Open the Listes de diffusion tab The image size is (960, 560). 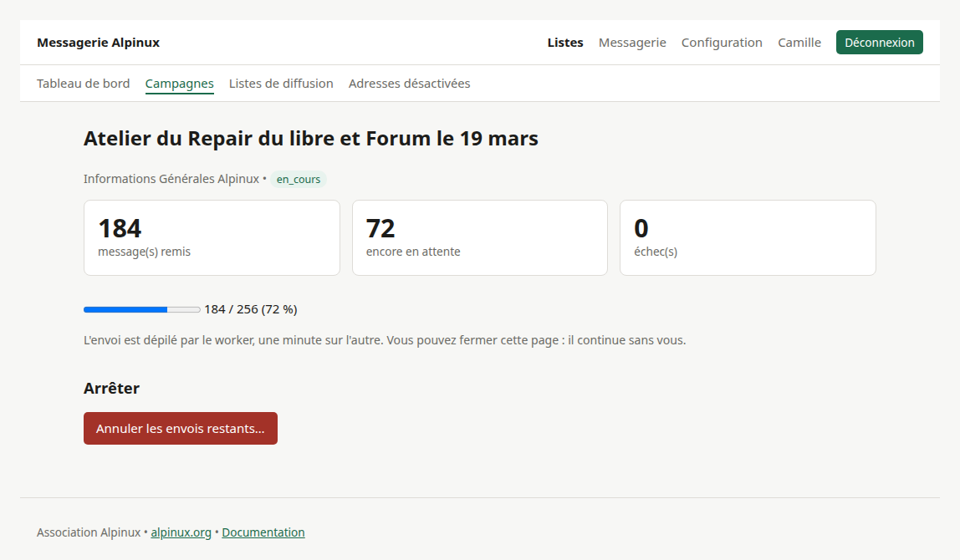[281, 84]
